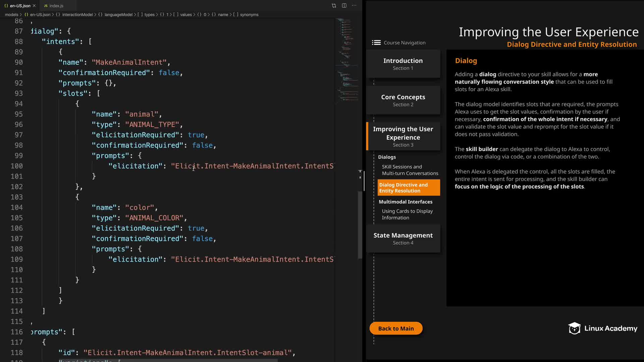Open Skill Sessions and Multi-turn Conversations
The width and height of the screenshot is (644, 362).
click(x=410, y=170)
